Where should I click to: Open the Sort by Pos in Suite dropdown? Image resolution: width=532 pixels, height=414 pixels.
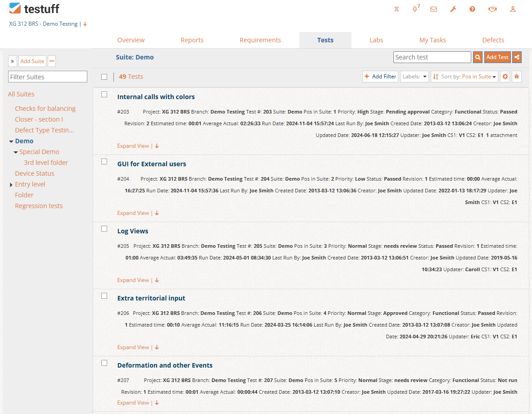[464, 77]
